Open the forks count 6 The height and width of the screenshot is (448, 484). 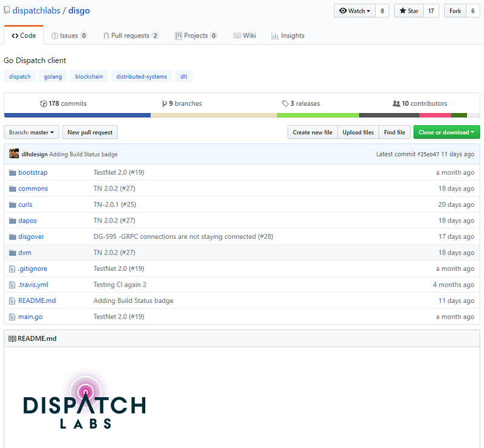(473, 11)
